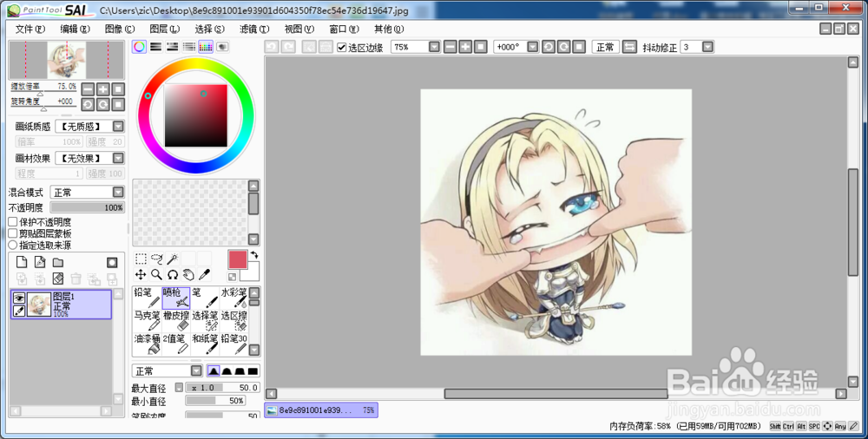868x439 pixels.
Task: Select the 铅笔 pencil brush
Action: (x=148, y=298)
